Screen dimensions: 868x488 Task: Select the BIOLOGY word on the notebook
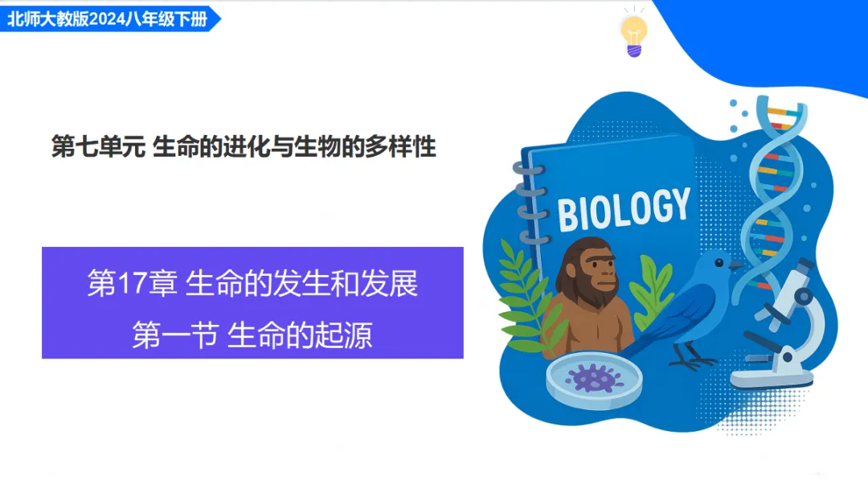[x=624, y=209]
